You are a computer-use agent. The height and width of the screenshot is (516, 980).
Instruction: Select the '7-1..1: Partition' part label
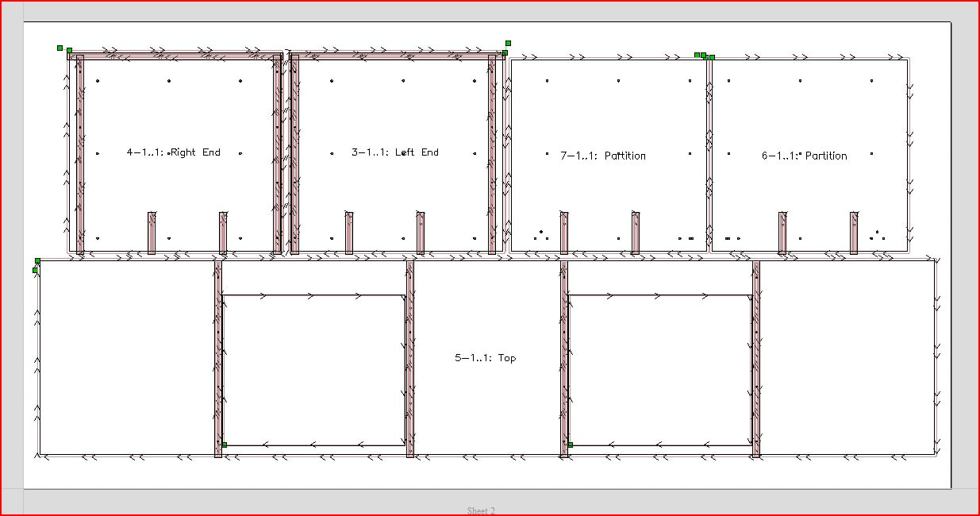(x=603, y=156)
